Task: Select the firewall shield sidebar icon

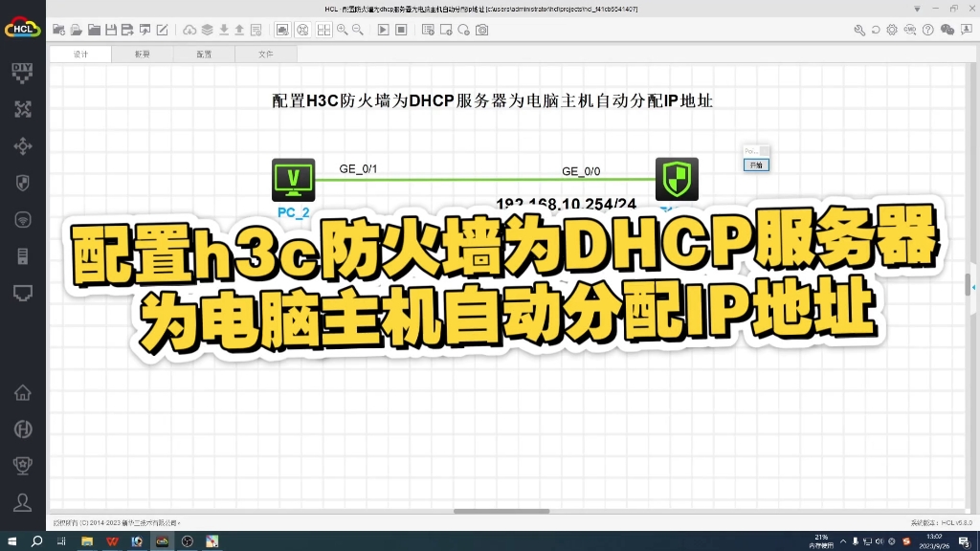Action: point(23,183)
